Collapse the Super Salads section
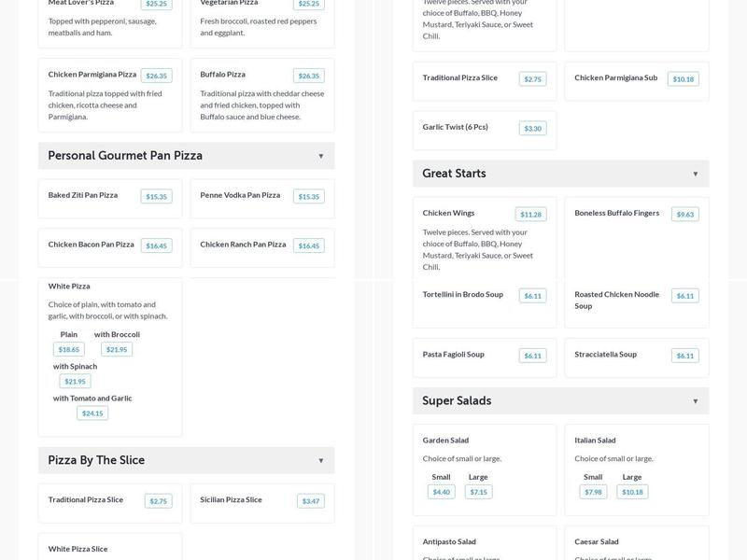Screen dimensions: 747x560 point(695,401)
